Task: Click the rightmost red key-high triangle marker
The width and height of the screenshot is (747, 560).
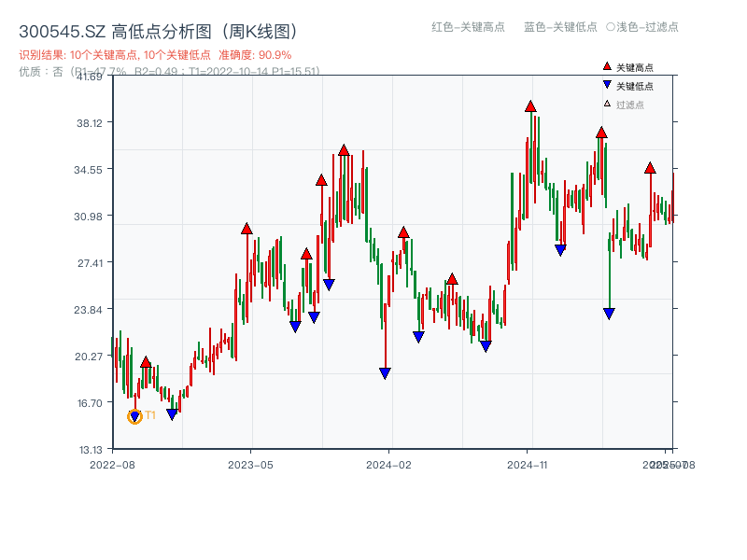Action: pos(651,169)
